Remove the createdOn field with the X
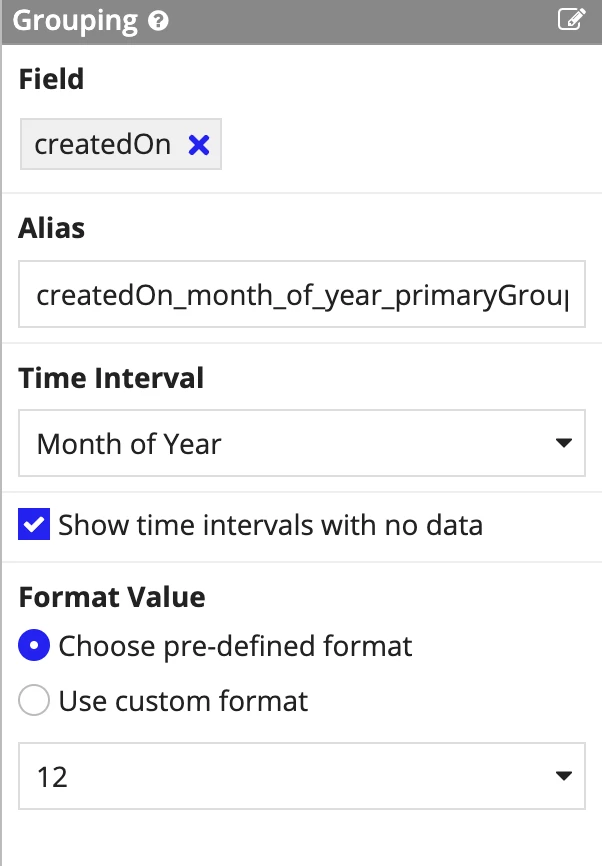This screenshot has height=866, width=602. pyautogui.click(x=199, y=145)
